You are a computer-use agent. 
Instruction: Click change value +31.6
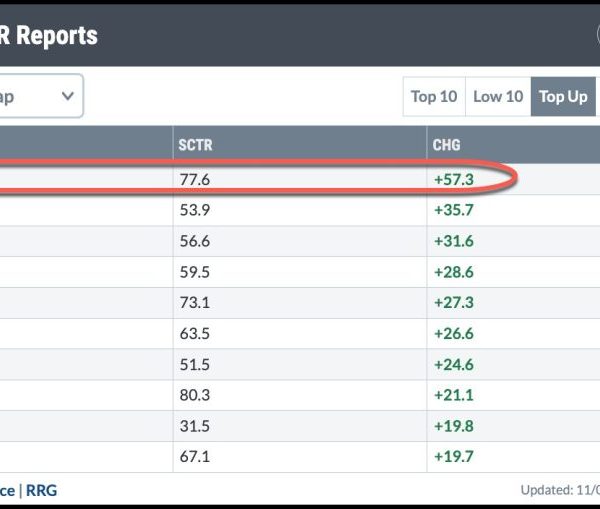(454, 241)
